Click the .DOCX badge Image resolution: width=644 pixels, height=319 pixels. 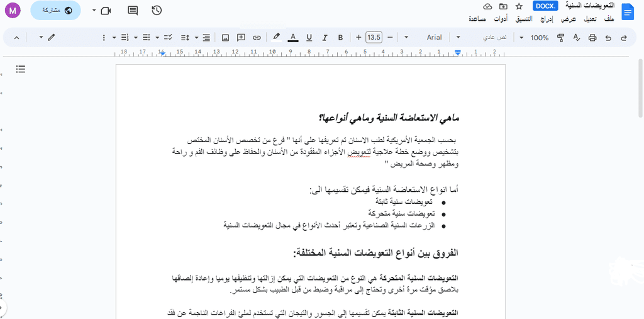(x=546, y=6)
